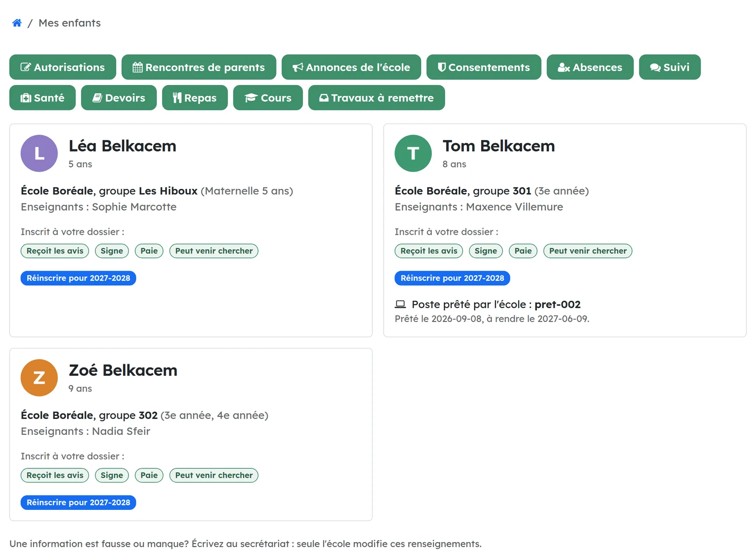Click the laptop icon beside Poste prêté

[400, 305]
